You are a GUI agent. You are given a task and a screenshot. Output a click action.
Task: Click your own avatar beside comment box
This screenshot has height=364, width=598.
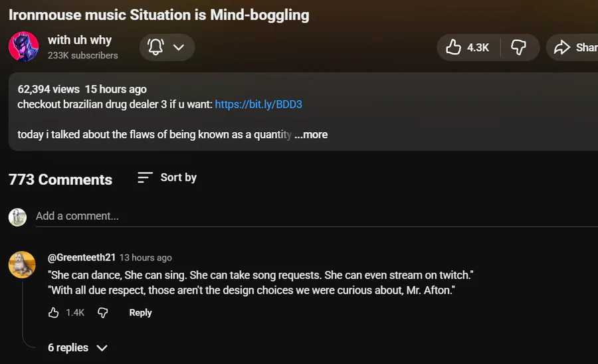pos(17,217)
